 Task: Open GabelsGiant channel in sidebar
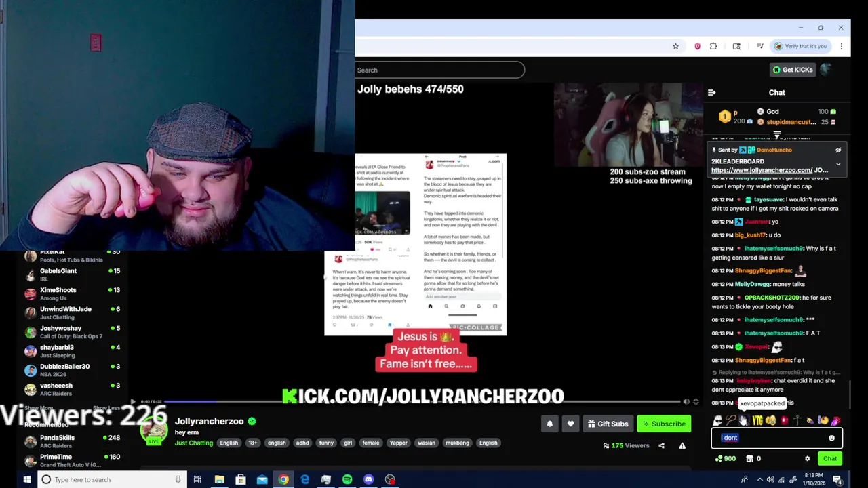tap(72, 274)
